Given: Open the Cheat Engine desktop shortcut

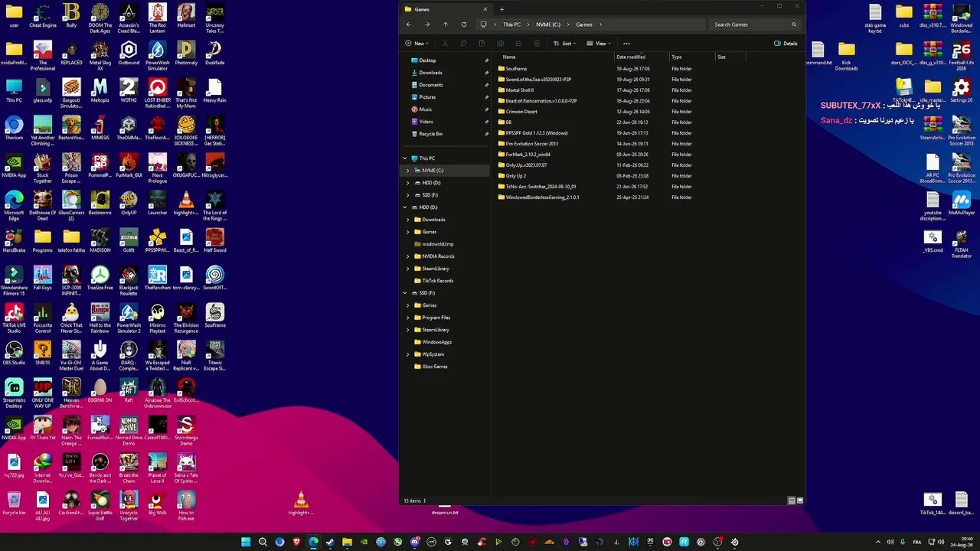Looking at the screenshot, I should (43, 17).
